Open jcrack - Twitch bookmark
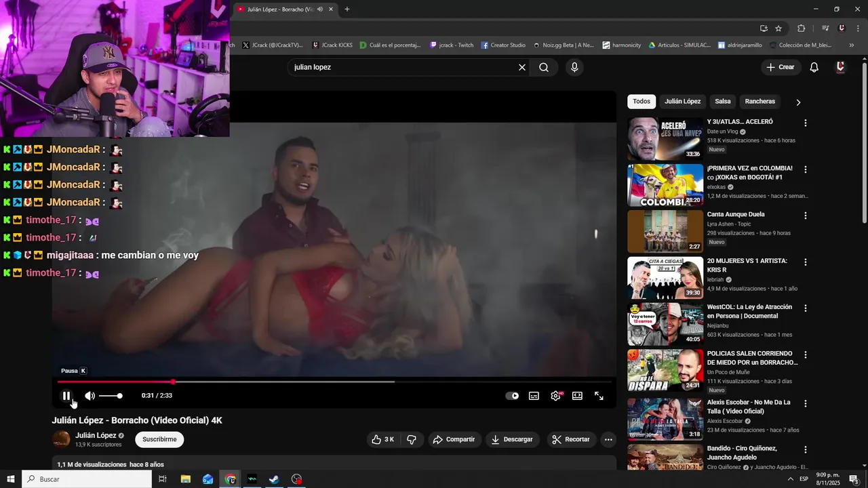This screenshot has height=488, width=868. tap(452, 45)
